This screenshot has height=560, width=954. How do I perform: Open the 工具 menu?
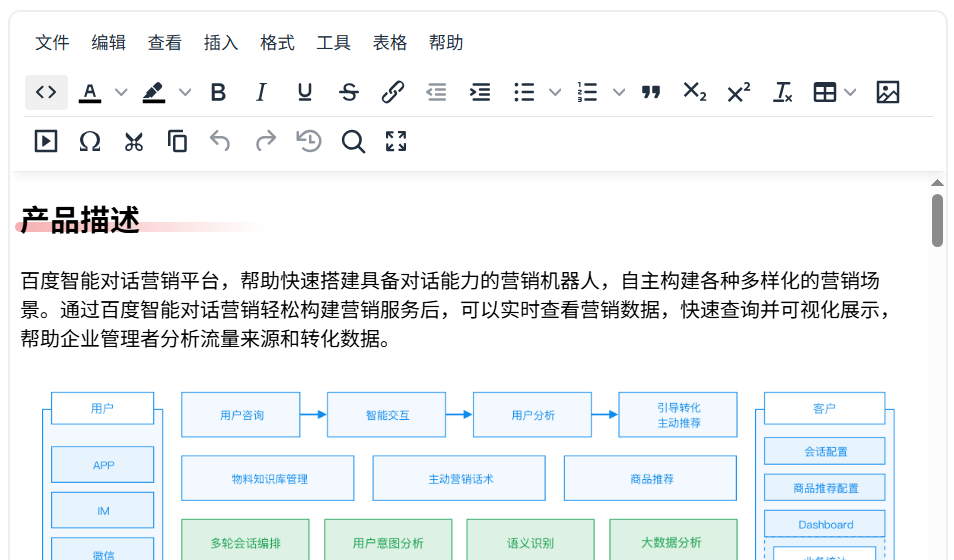point(333,43)
